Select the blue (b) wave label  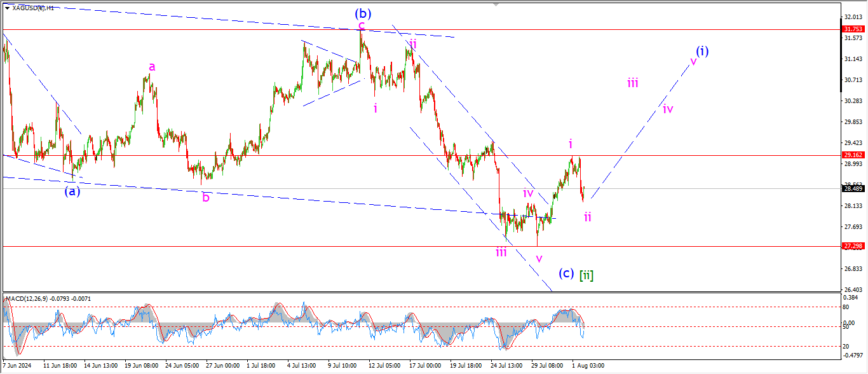(363, 13)
